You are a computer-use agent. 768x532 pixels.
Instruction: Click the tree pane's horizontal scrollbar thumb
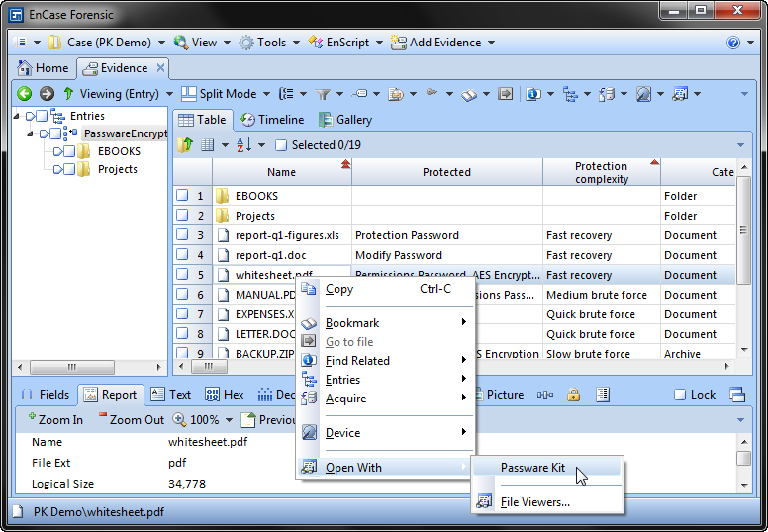pos(72,367)
